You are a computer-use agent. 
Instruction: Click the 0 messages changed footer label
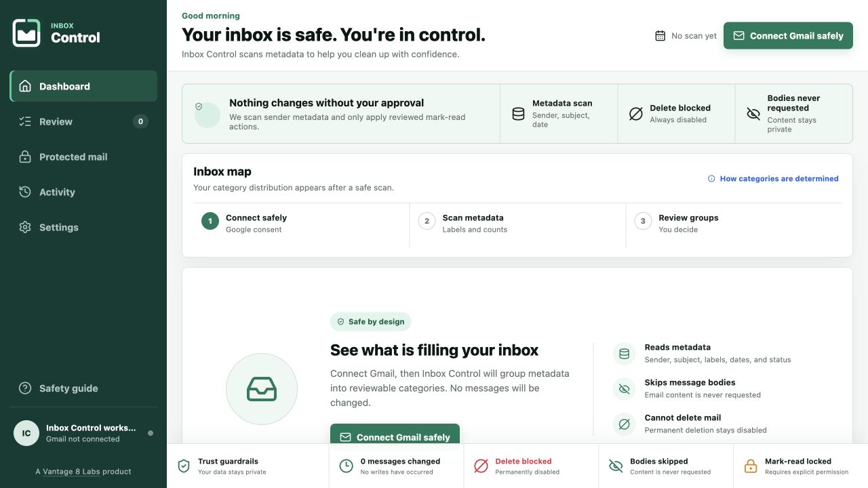click(x=400, y=461)
